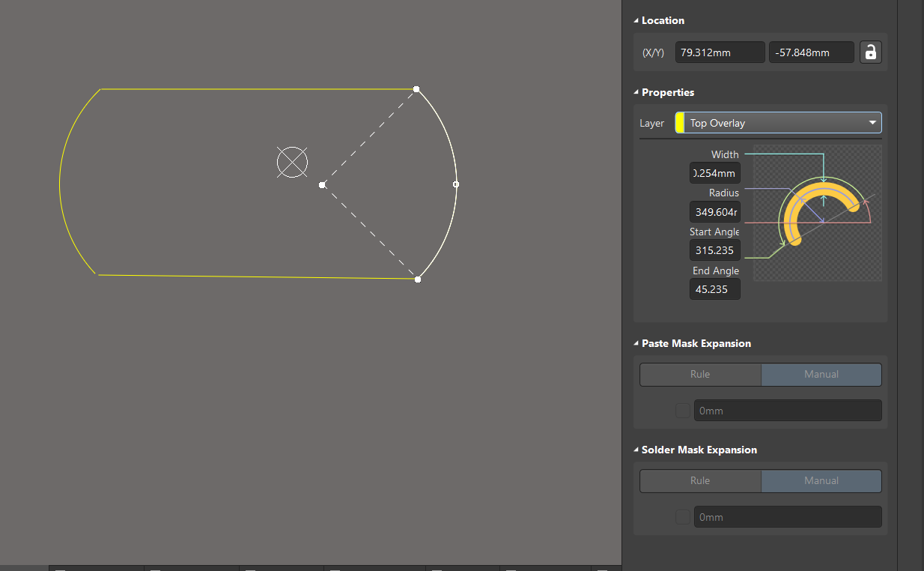
Task: Edit the arc Width field
Action: pyautogui.click(x=715, y=173)
